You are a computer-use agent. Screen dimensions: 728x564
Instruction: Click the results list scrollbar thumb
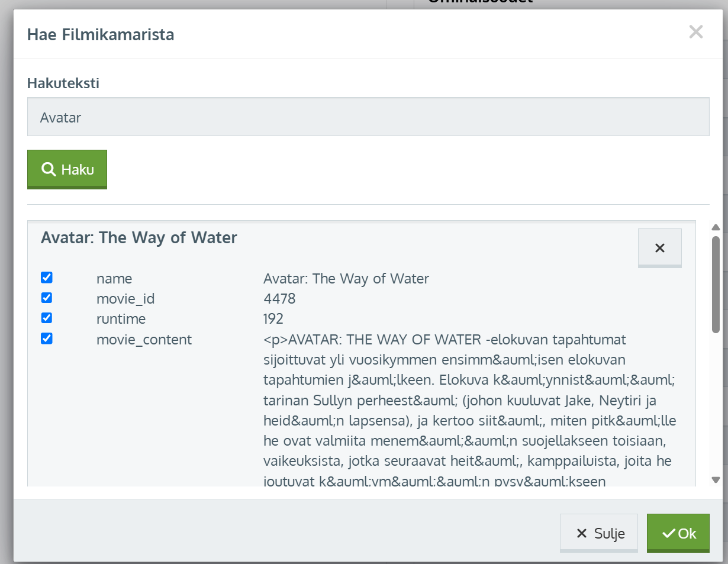pyautogui.click(x=716, y=284)
